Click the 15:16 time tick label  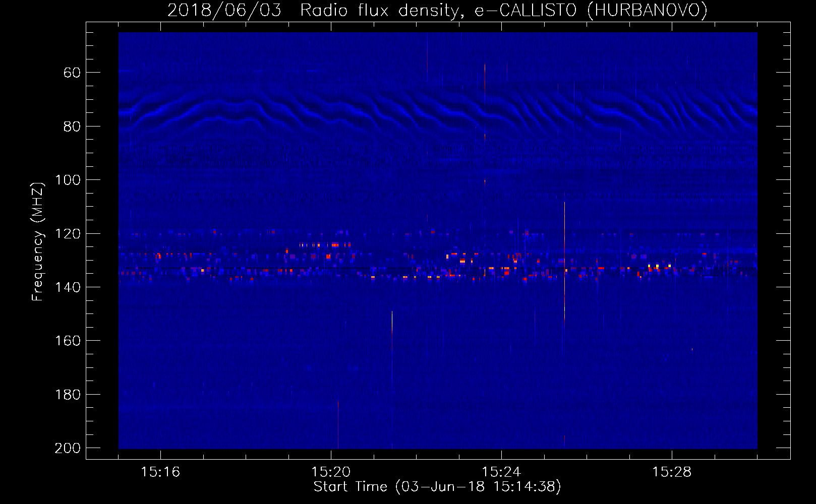160,472
